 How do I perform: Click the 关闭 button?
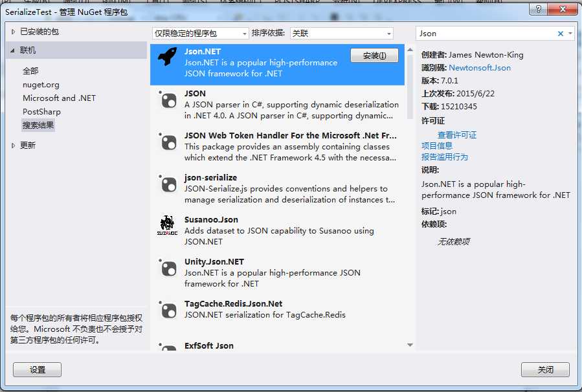pyautogui.click(x=545, y=369)
